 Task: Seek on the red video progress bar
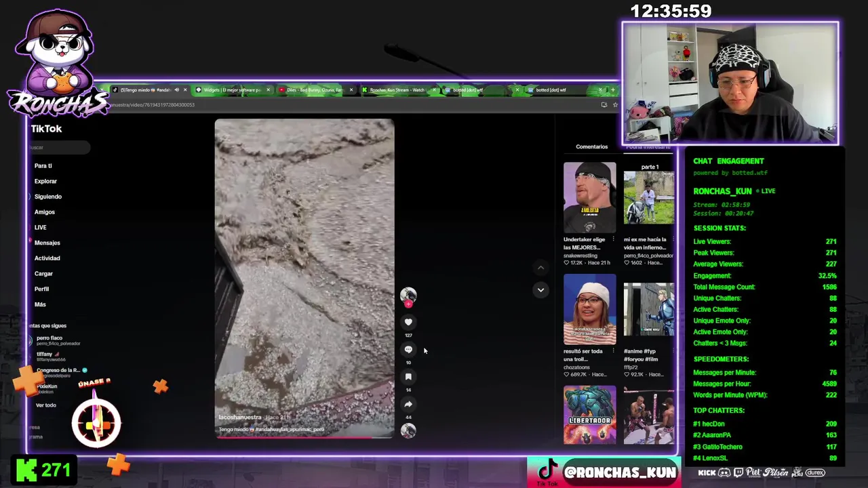click(x=304, y=437)
